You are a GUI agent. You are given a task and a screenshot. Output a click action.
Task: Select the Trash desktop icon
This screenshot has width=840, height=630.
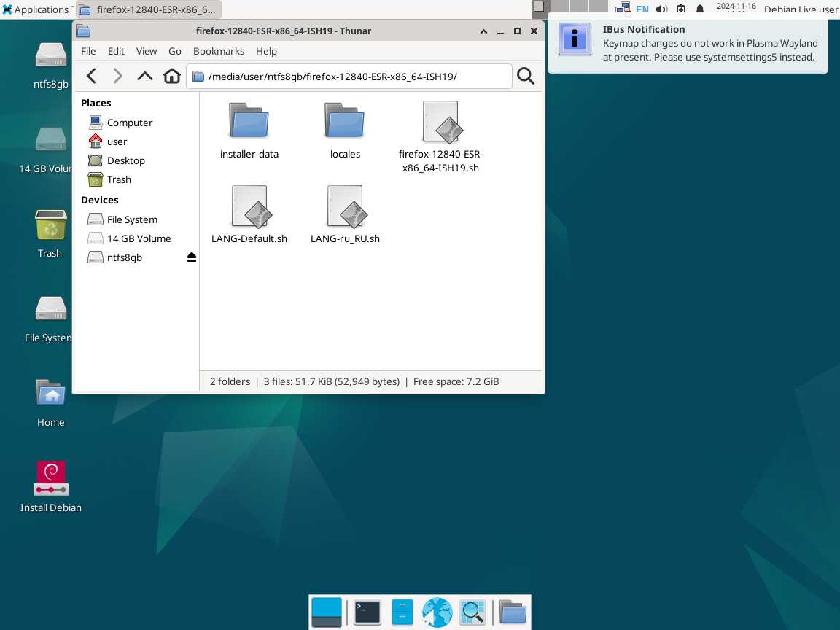point(50,233)
